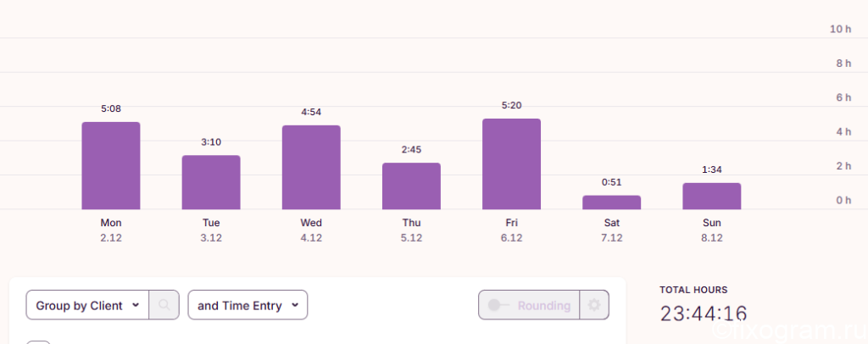Click the Mon 2.12 axis label
The image size is (868, 344).
[x=111, y=230]
